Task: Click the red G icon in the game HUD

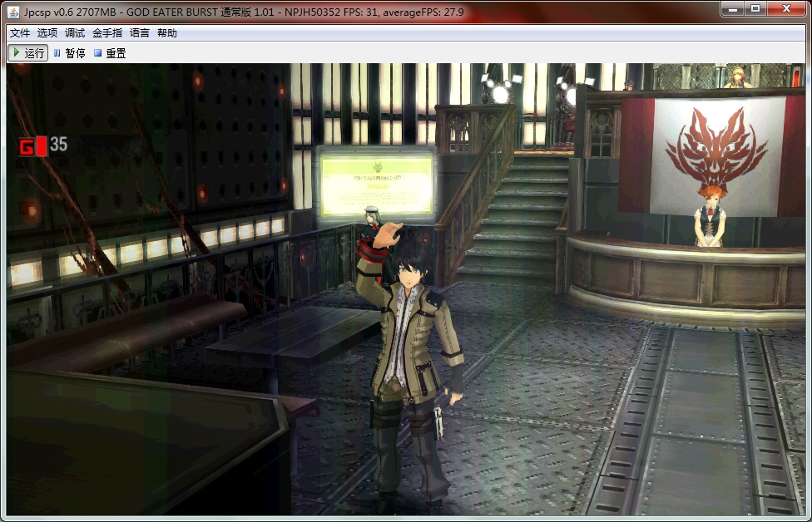Action: tap(27, 147)
